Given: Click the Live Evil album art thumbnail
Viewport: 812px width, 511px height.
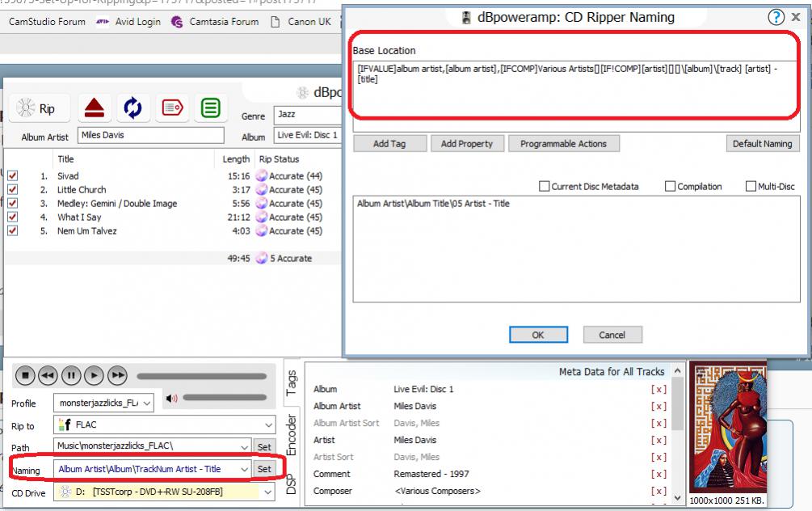Looking at the screenshot, I should (x=728, y=427).
